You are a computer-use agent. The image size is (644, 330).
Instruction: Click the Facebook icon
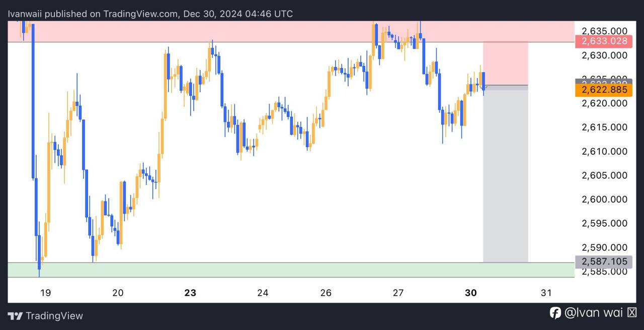point(555,313)
